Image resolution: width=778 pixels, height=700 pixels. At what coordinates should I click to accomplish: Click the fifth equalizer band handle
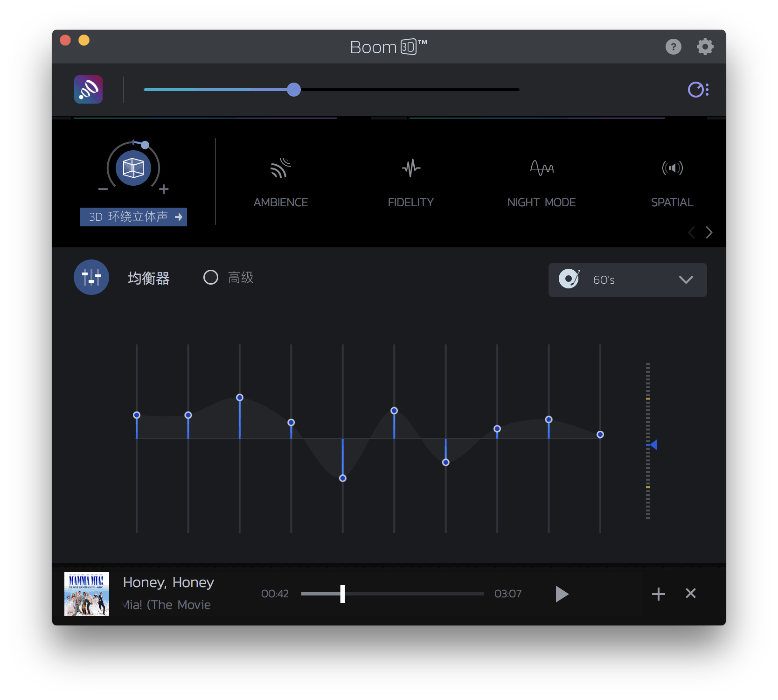coord(343,478)
